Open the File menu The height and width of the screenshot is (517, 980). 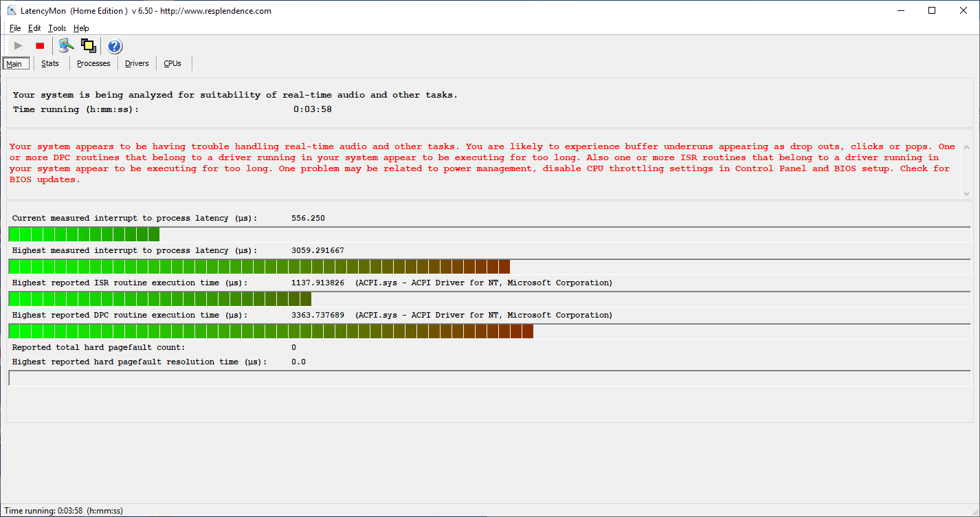15,28
